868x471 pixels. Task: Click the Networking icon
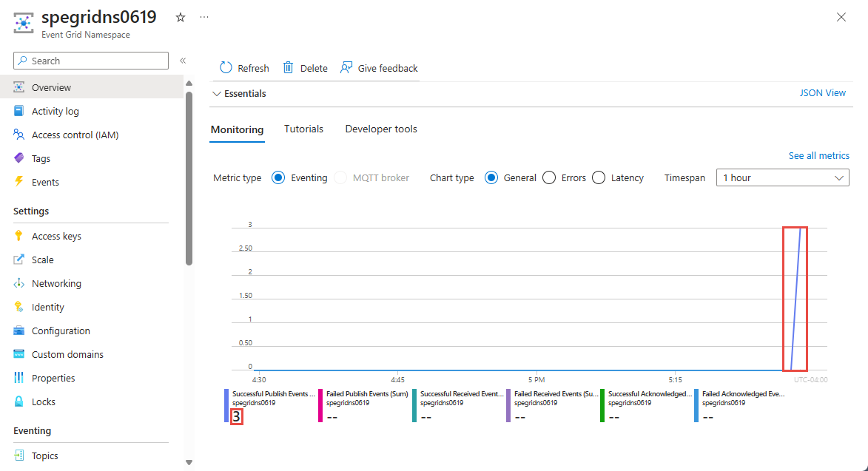(x=18, y=283)
